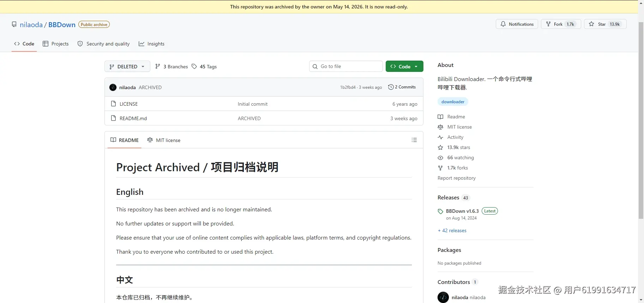Click the fork icon beside 1.7k forks
The height and width of the screenshot is (303, 644).
440,168
